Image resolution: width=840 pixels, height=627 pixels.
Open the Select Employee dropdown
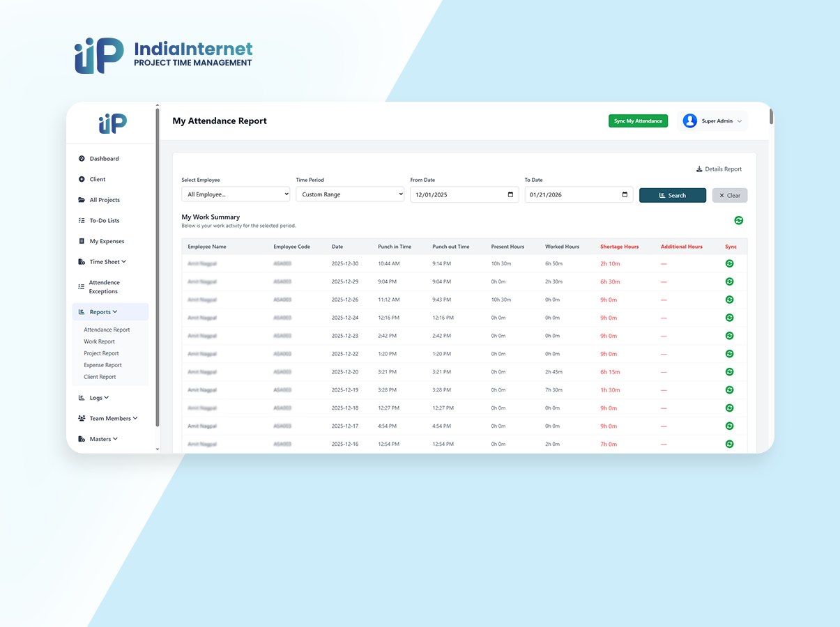coord(236,195)
